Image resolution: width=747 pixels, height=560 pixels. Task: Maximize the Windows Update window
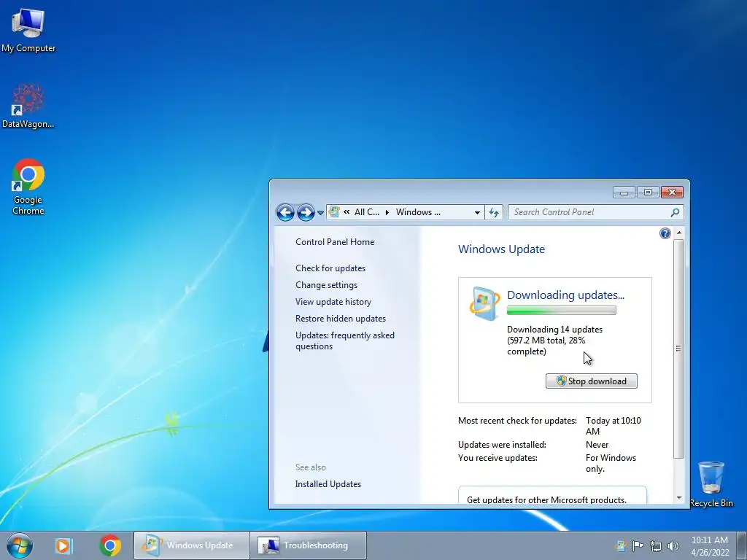(x=648, y=192)
